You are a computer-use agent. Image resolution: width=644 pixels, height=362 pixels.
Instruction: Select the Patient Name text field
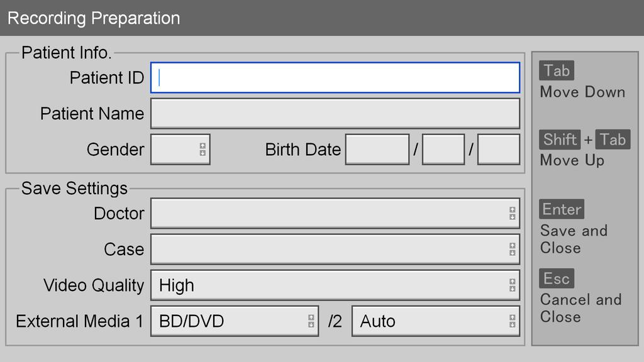(335, 113)
